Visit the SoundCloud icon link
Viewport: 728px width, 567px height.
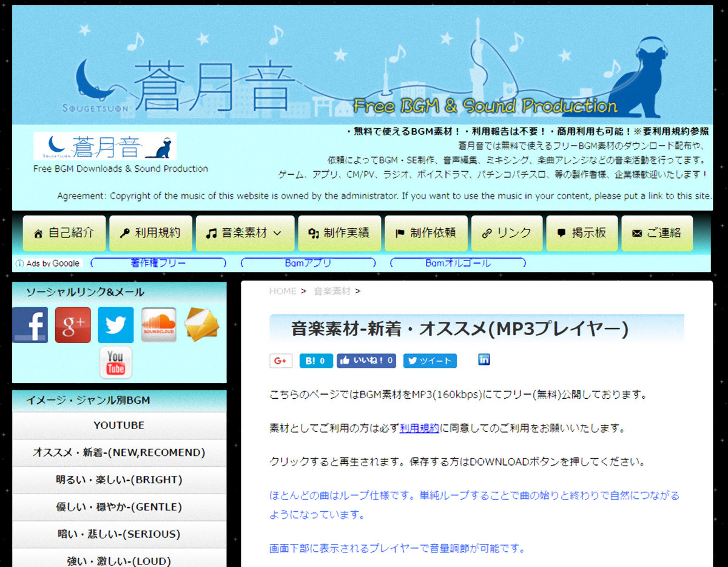(159, 325)
